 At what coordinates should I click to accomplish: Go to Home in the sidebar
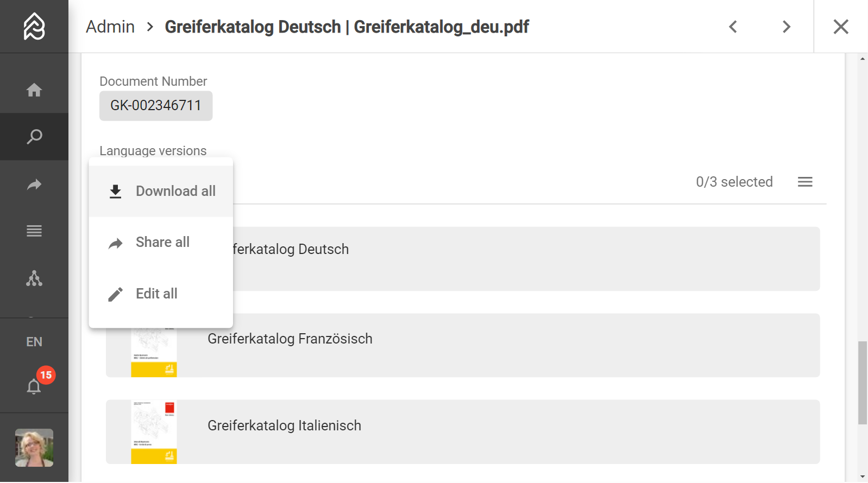tap(34, 90)
